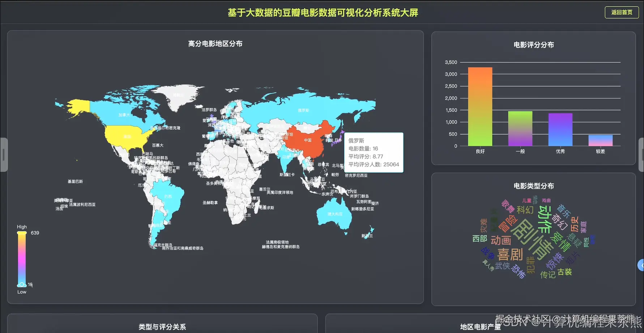
Task: Click the 电影评分分布 panel title
Action: (534, 45)
